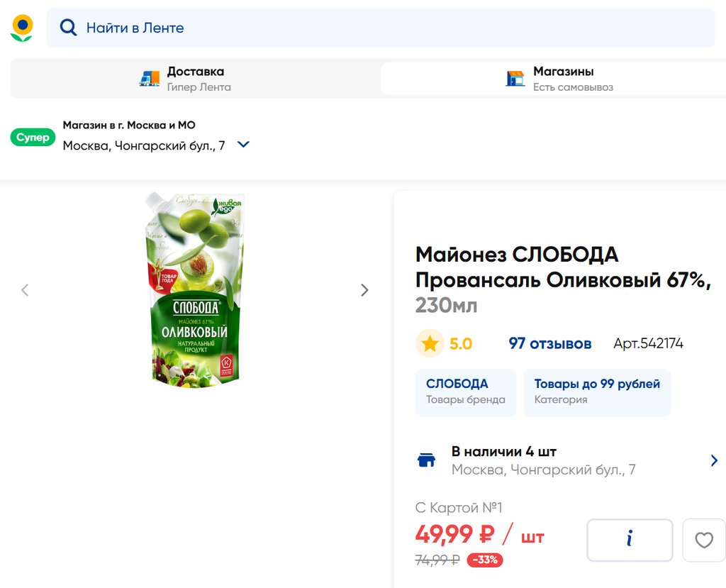Image resolution: width=726 pixels, height=588 pixels.
Task: Switch to the Доставка tab
Action: pyautogui.click(x=196, y=79)
